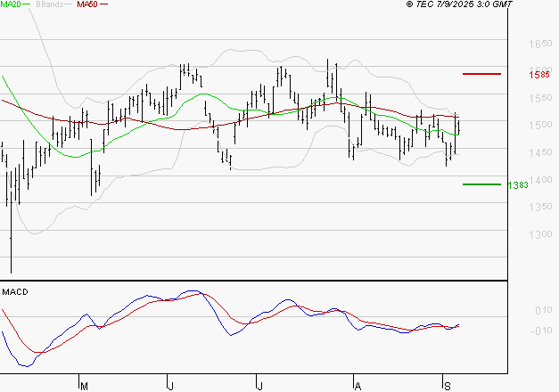Click the S month marker on time axis
The image size is (559, 392).
(x=448, y=387)
